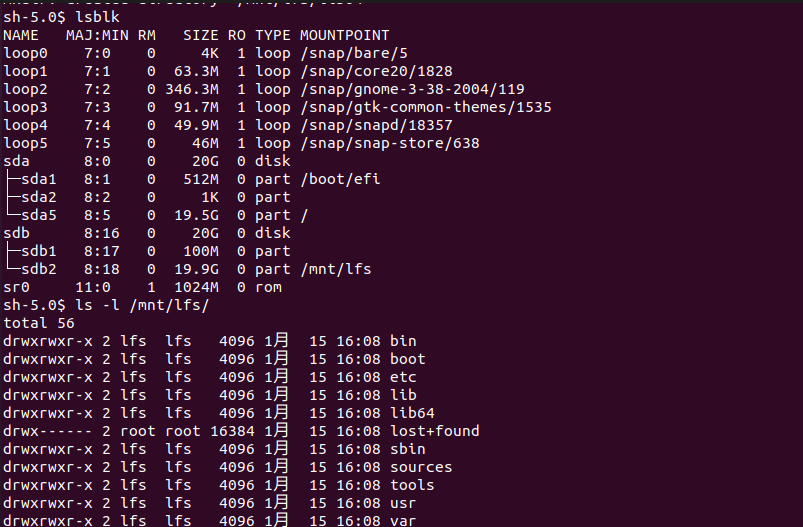Select the /boot/efi mountpoint text

[340, 179]
